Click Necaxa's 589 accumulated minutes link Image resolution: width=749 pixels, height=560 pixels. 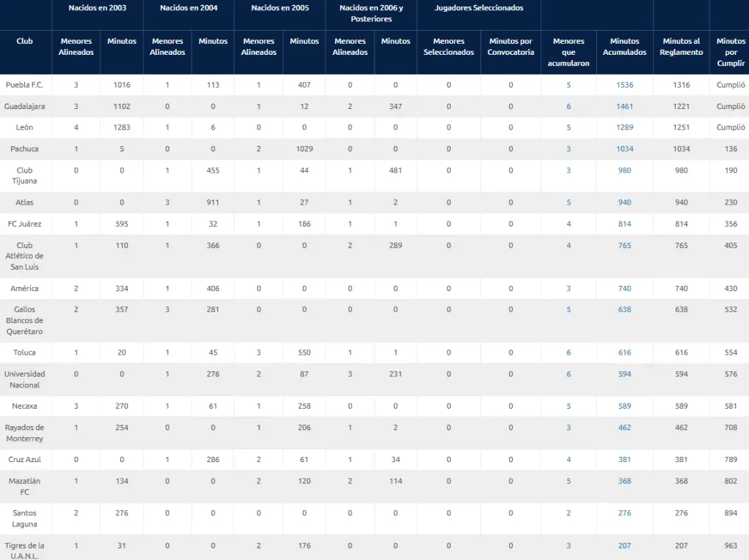[x=624, y=406]
